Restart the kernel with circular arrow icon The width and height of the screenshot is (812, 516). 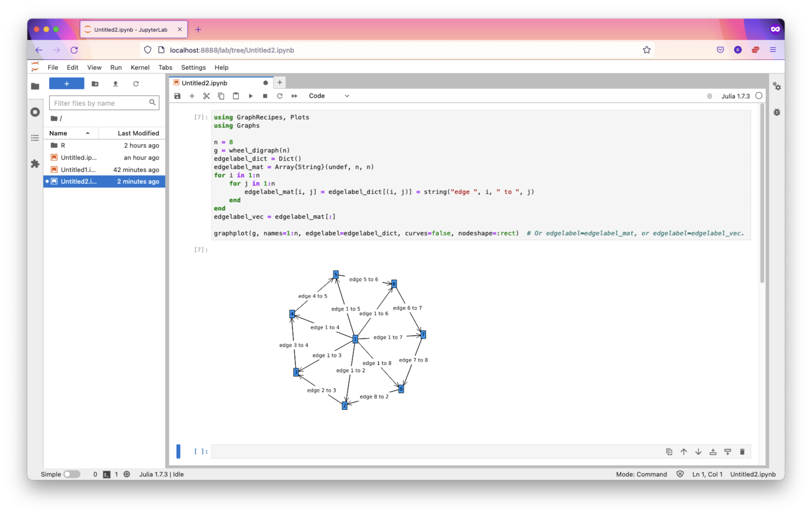click(x=280, y=96)
